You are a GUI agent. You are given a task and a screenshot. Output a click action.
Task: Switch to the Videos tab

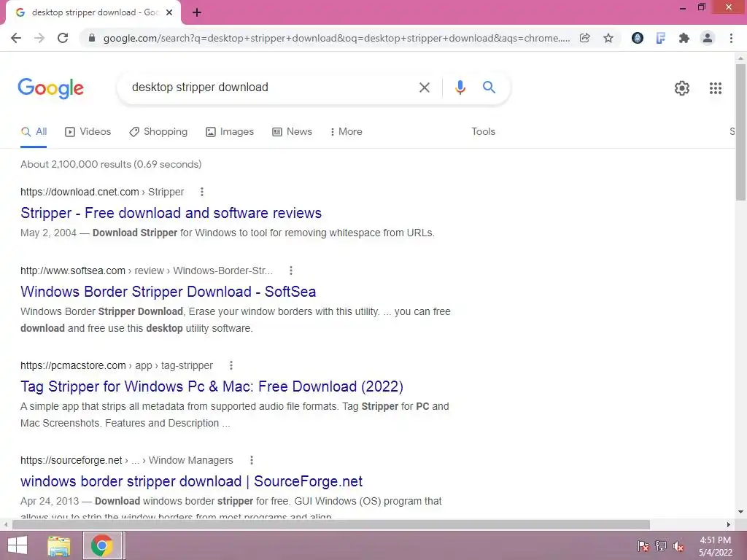click(88, 132)
